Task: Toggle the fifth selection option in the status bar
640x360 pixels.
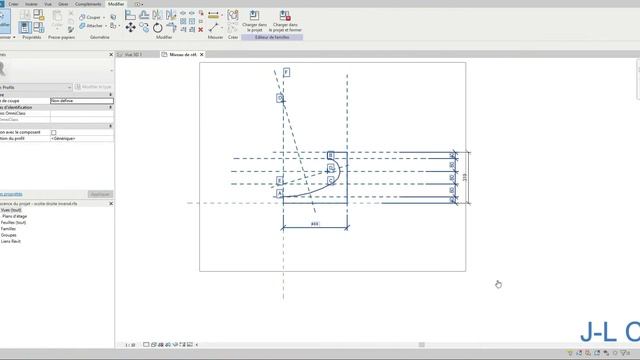Action: 606,353
